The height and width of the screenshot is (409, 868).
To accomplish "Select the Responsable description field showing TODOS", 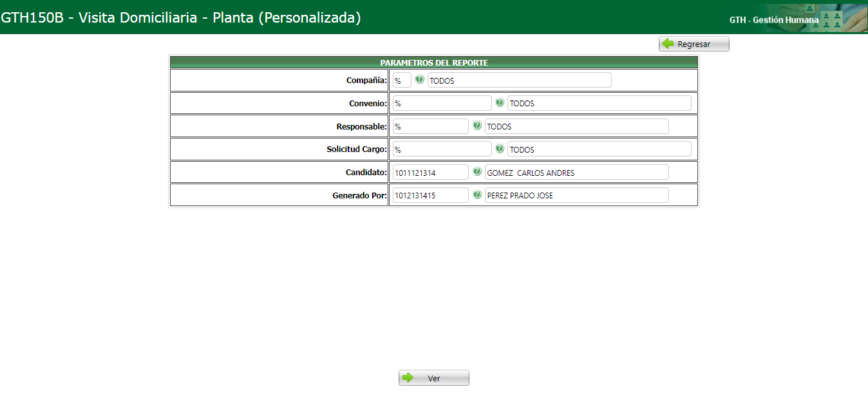I will [577, 126].
